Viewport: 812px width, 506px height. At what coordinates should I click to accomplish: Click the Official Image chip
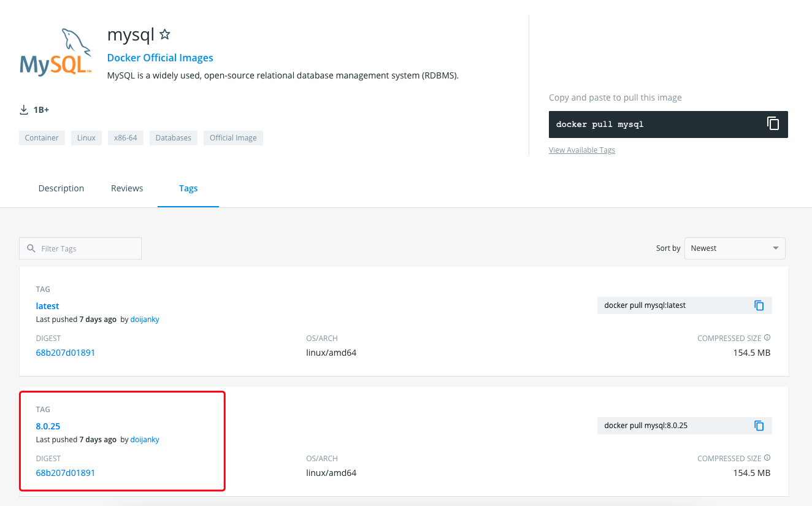[x=233, y=138]
